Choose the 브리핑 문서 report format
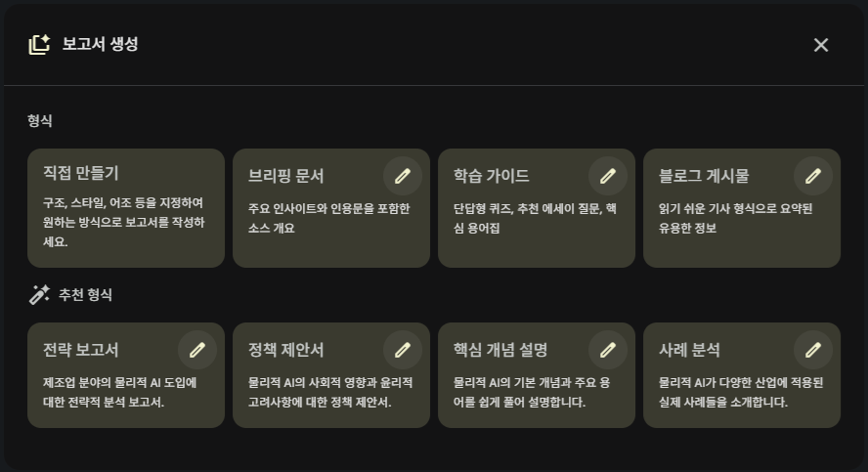 pos(313,220)
